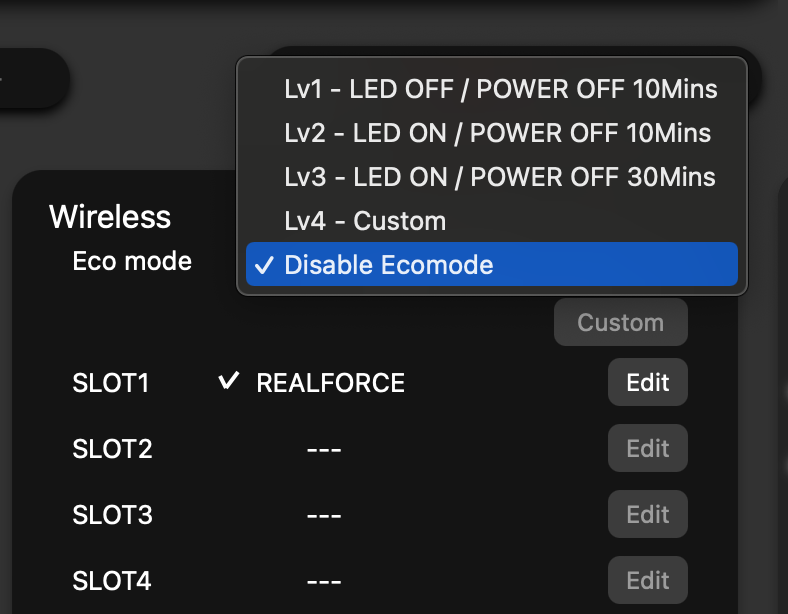Viewport: 788px width, 614px height.
Task: Select the empty SLOT3 entry
Action: click(323, 515)
